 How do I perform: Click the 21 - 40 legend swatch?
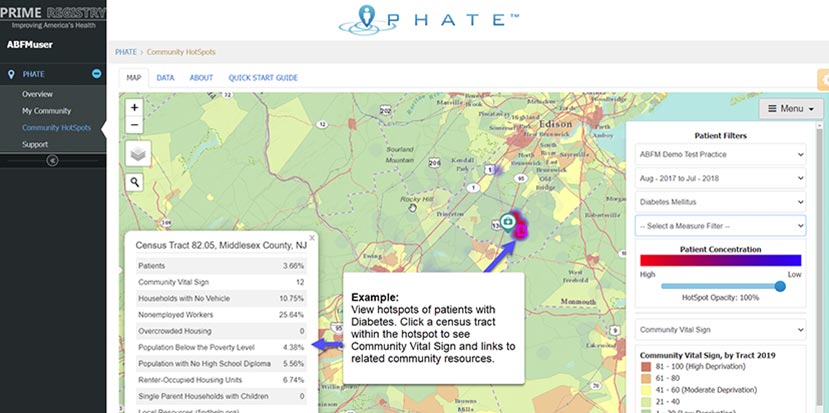click(647, 402)
